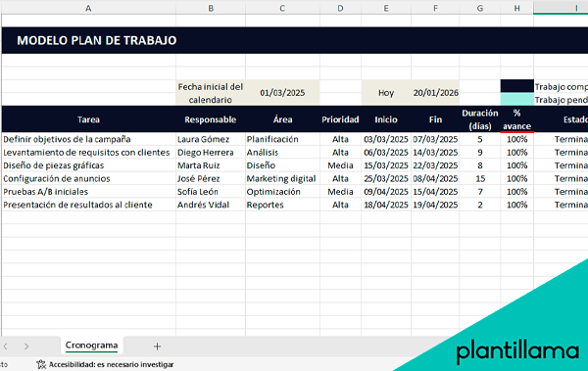Select 'Definir objetivos de la campaña' task cell
588x371 pixels.
(x=88, y=139)
